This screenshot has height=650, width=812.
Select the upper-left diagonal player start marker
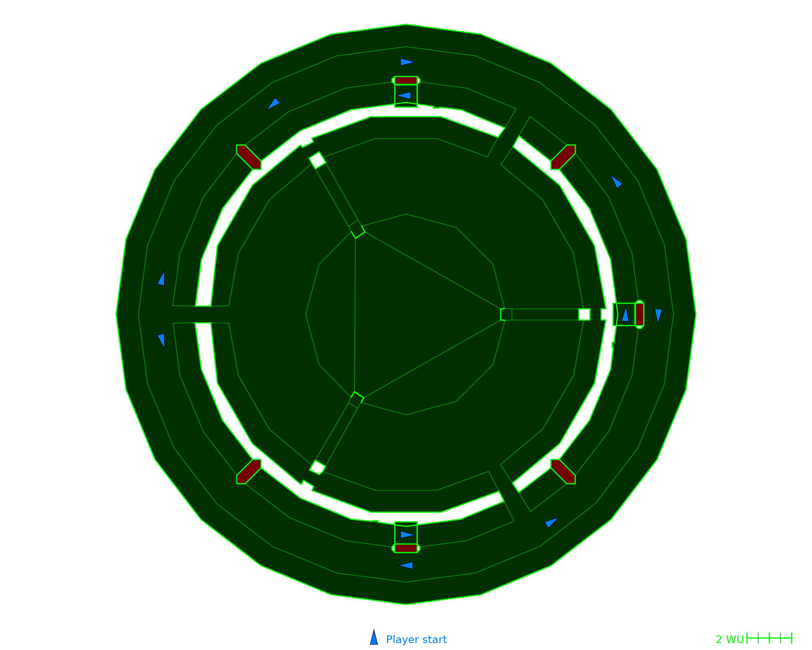click(273, 104)
